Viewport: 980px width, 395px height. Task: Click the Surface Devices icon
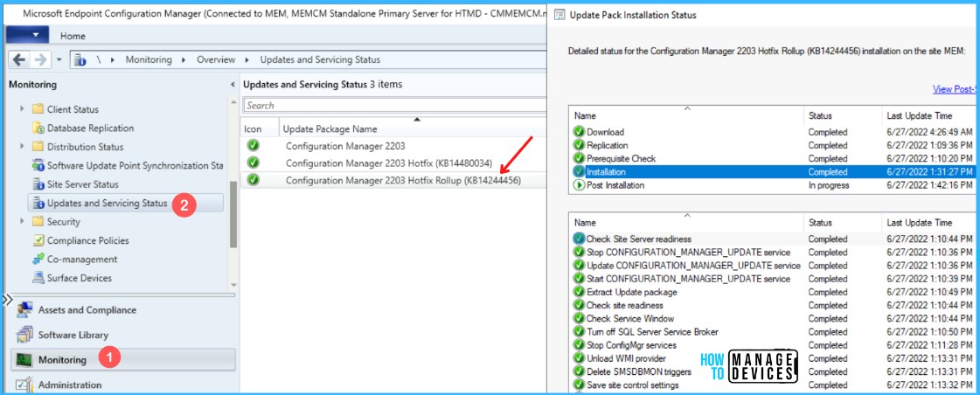coord(38,278)
